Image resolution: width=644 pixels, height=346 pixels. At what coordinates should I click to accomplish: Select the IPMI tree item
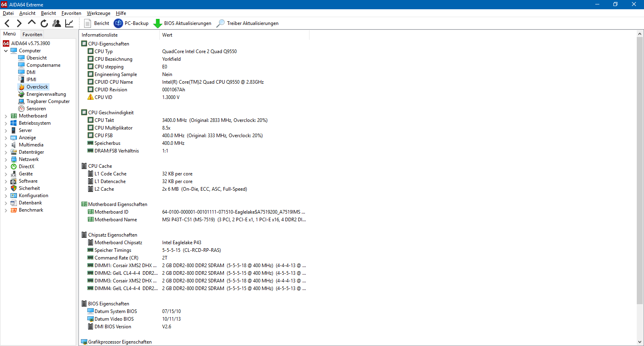(x=31, y=80)
